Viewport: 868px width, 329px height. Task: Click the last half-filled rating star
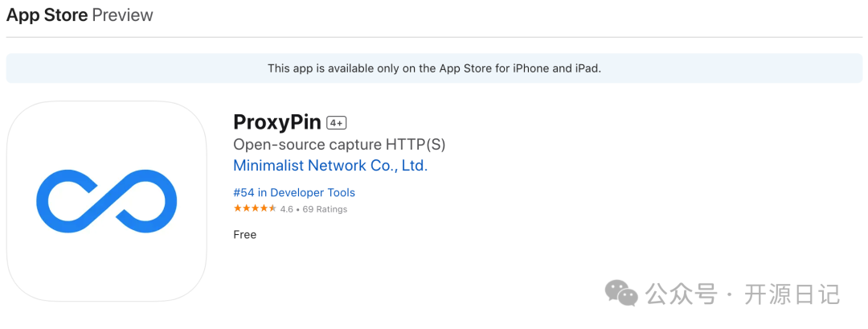[272, 209]
